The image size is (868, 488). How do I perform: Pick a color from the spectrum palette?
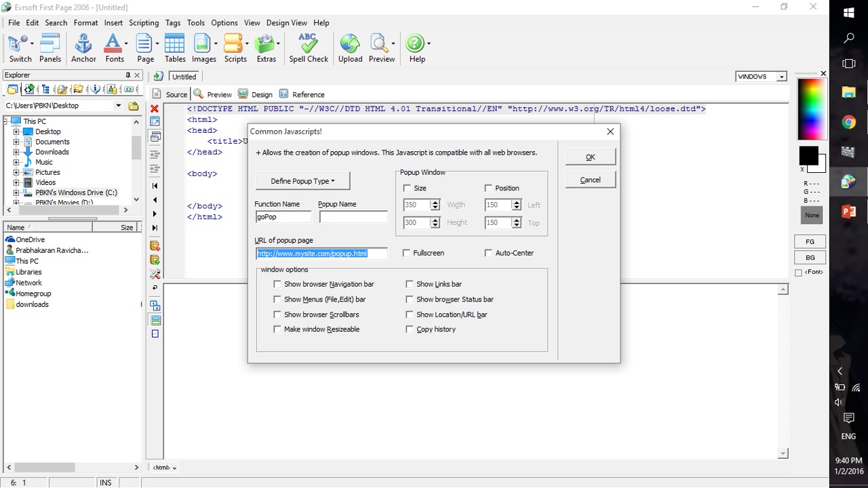click(x=812, y=108)
